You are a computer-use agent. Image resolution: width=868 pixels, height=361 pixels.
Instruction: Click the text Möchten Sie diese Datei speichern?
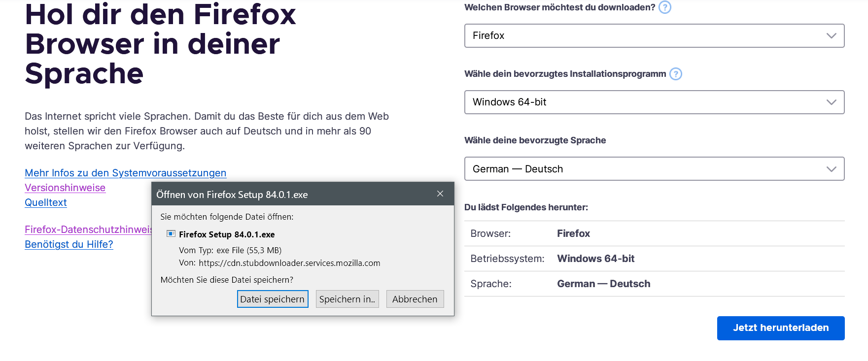227,280
